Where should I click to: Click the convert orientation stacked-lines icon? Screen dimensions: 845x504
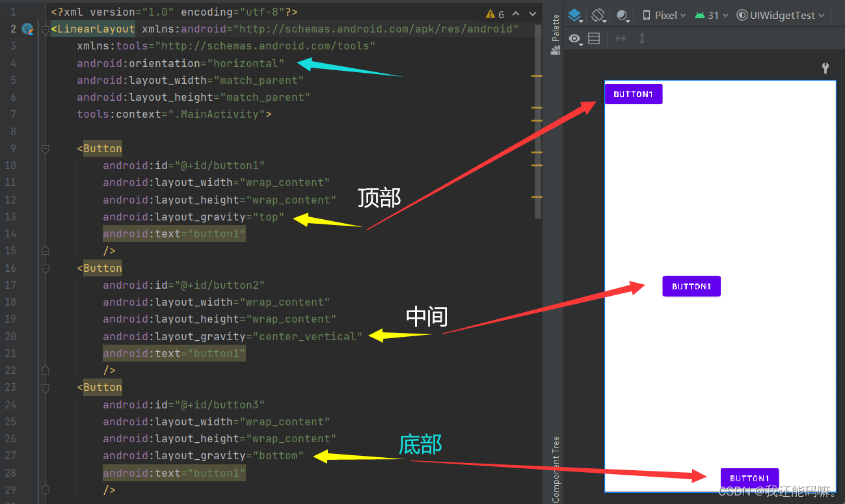coord(594,39)
